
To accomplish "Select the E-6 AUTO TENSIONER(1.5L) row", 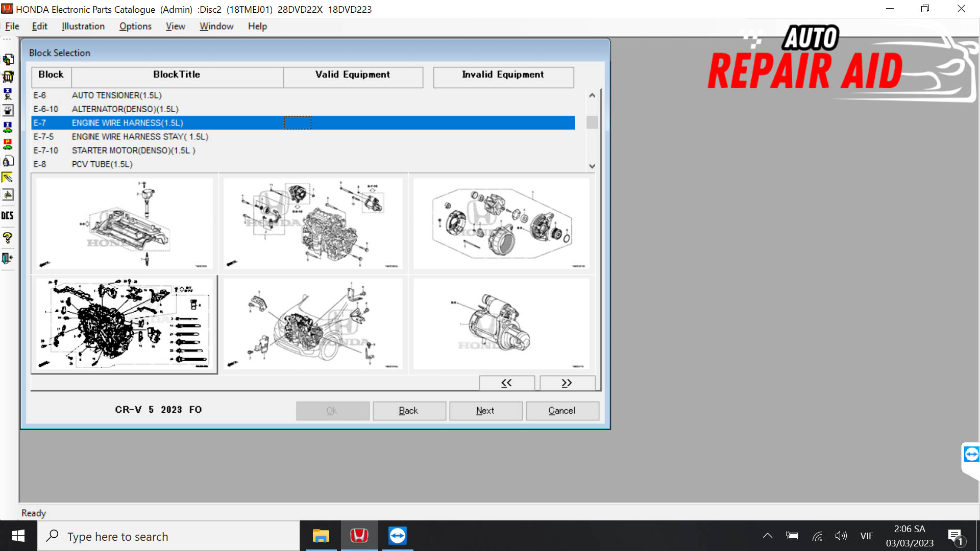I will click(x=303, y=95).
